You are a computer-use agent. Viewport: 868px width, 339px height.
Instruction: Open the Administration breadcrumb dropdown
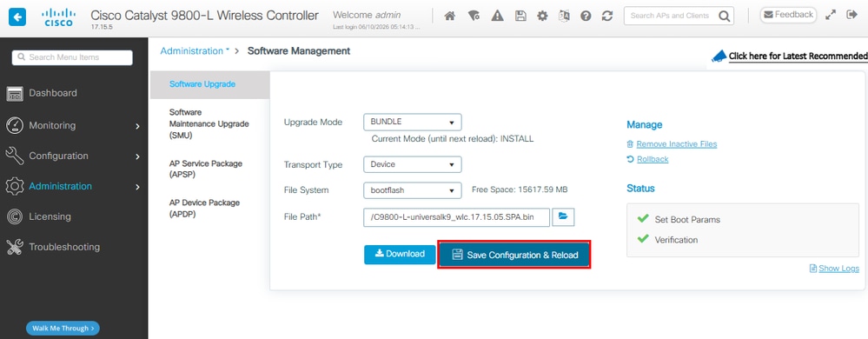(x=195, y=51)
